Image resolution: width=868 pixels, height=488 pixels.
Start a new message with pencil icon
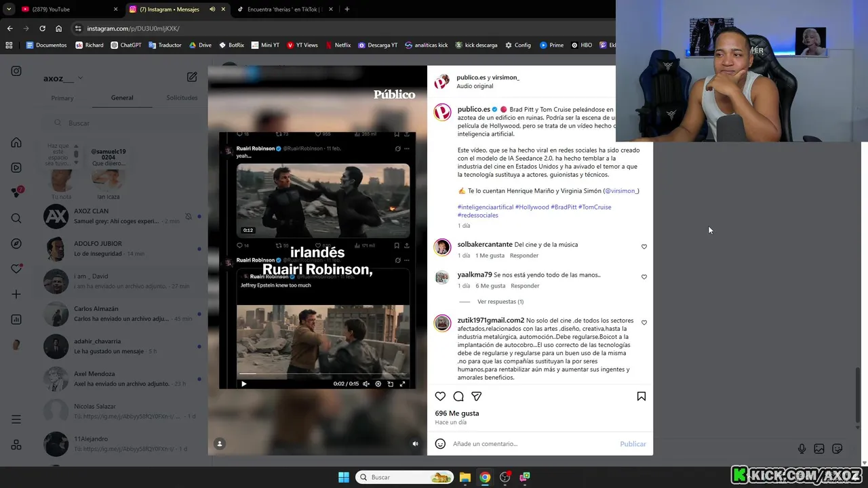(192, 77)
